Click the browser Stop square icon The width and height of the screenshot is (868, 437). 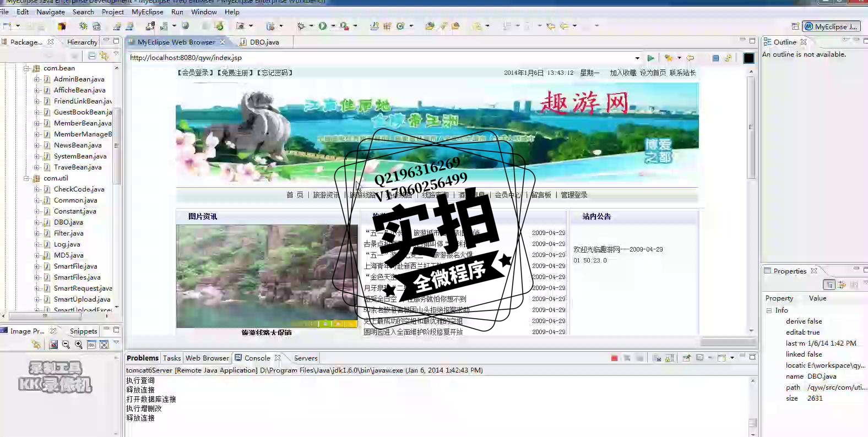tap(715, 58)
